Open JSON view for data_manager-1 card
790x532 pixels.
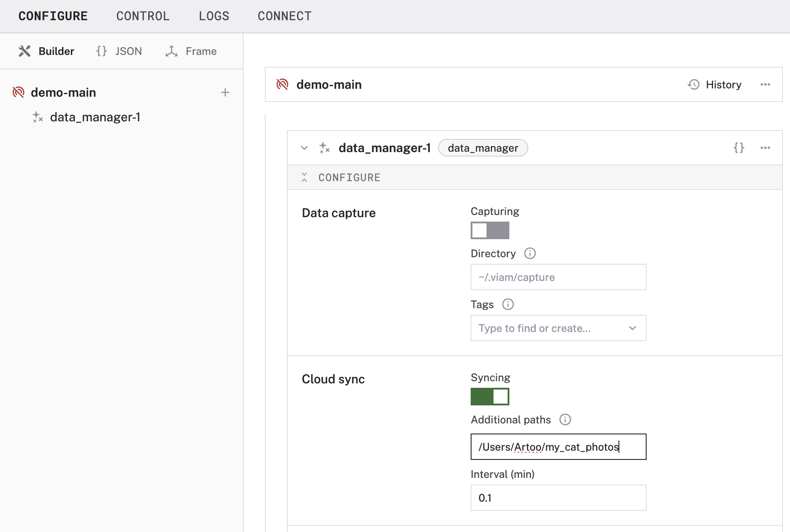click(739, 148)
